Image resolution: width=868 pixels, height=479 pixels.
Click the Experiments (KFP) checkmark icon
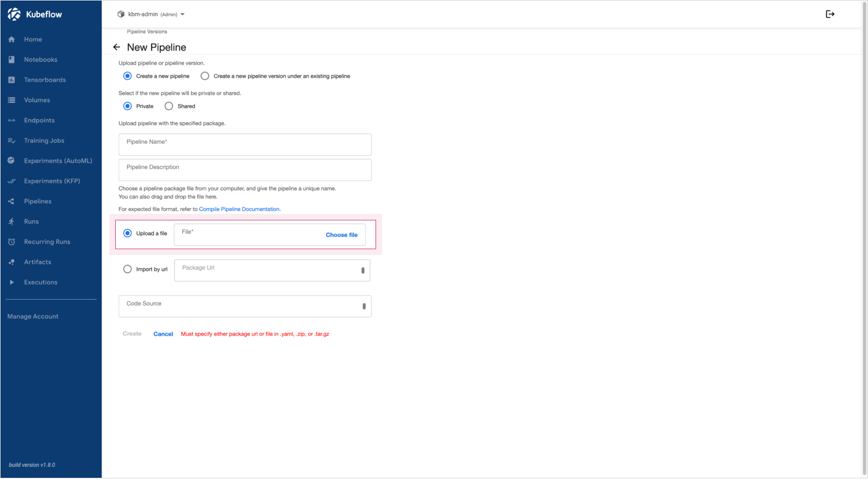click(11, 181)
